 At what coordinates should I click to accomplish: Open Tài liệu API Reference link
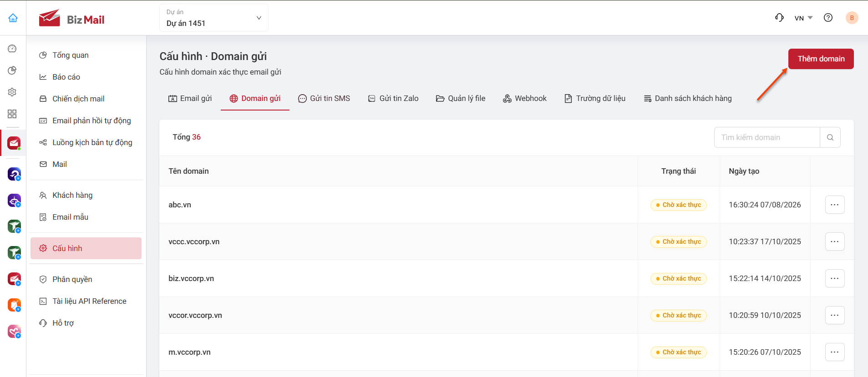pos(89,301)
